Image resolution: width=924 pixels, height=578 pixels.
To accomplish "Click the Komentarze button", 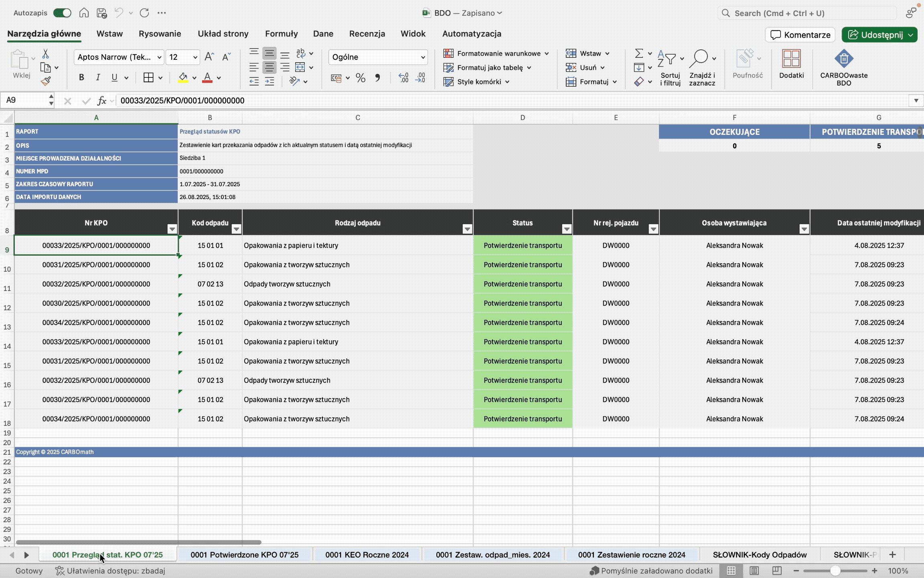I will pos(800,35).
